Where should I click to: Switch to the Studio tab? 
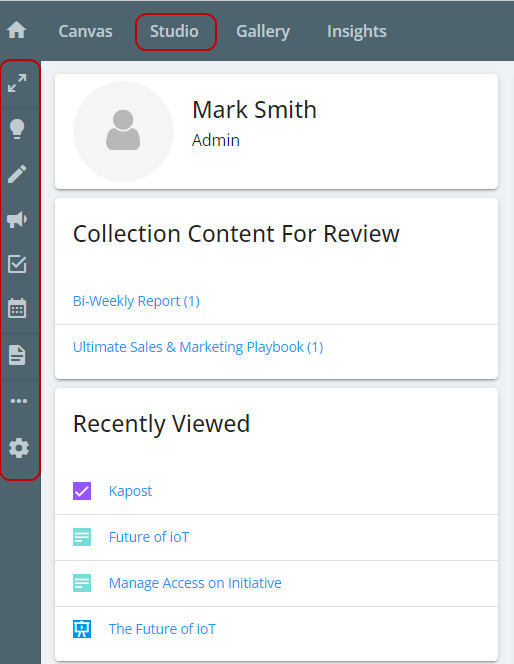[174, 31]
